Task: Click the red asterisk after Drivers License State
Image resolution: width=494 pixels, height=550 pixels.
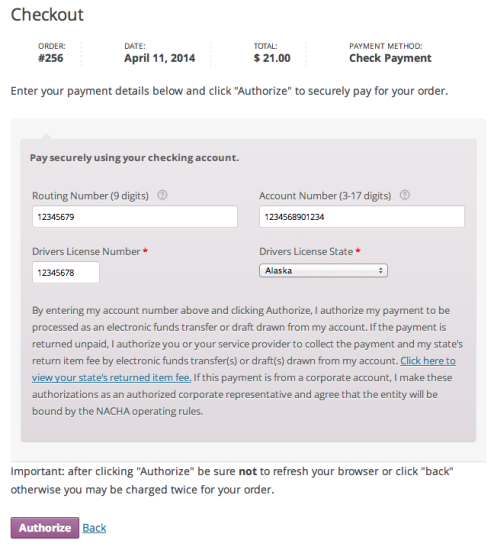Action: [358, 251]
